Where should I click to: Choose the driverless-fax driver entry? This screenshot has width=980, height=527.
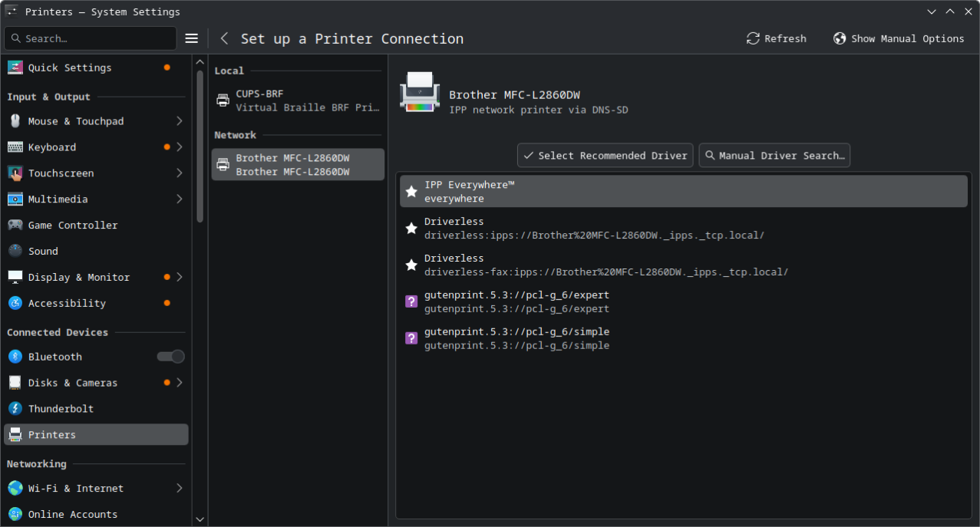click(x=605, y=265)
